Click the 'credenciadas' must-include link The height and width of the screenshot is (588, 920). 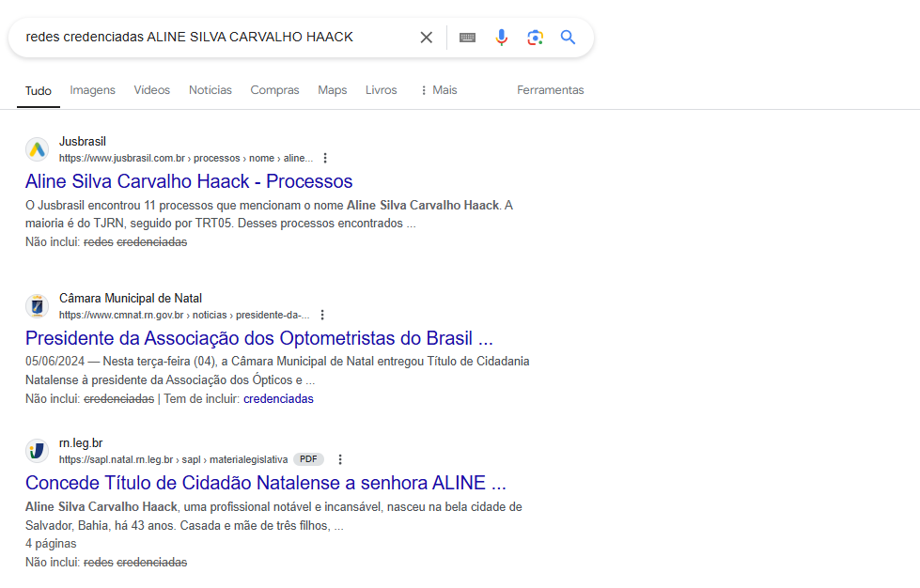coord(278,398)
